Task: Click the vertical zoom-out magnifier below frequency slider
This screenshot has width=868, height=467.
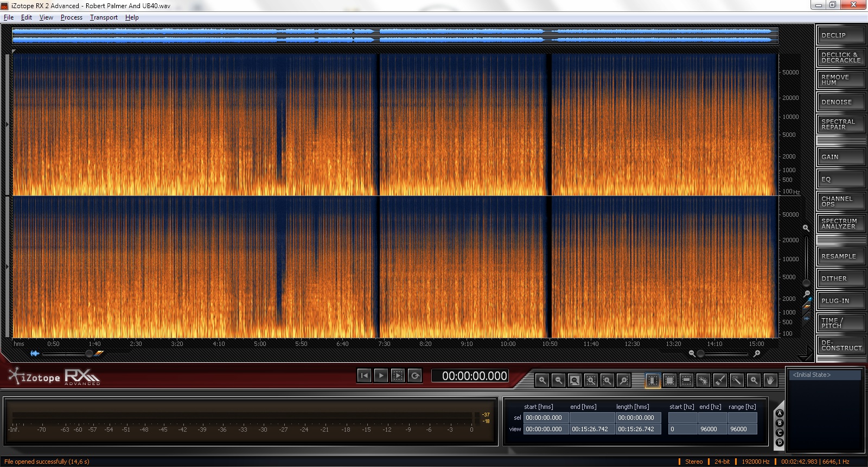Action: coord(807,293)
